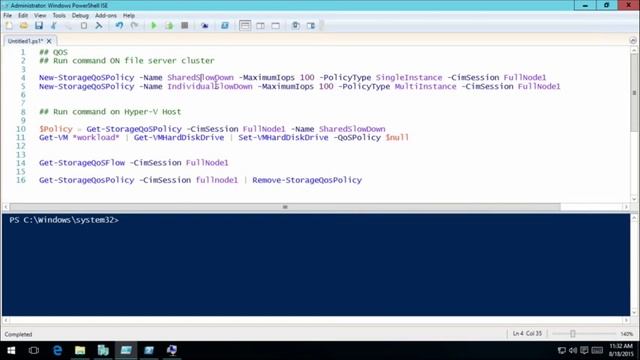This screenshot has height=360, width=640.
Task: Toggle the Command add-on pane icon
Action: pos(311,26)
